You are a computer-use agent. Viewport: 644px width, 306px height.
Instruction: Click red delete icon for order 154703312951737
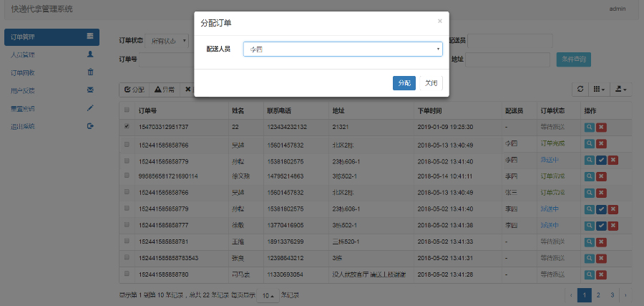click(x=602, y=127)
